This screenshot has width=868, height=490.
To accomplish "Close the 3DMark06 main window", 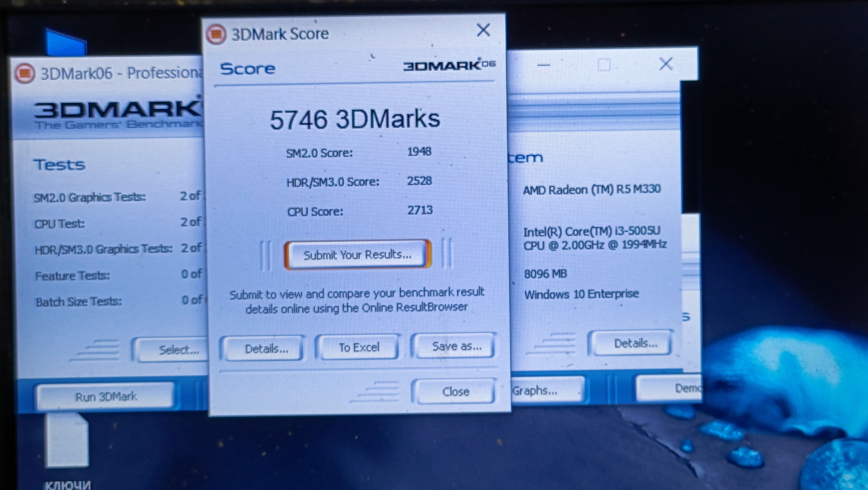I will pyautogui.click(x=666, y=64).
